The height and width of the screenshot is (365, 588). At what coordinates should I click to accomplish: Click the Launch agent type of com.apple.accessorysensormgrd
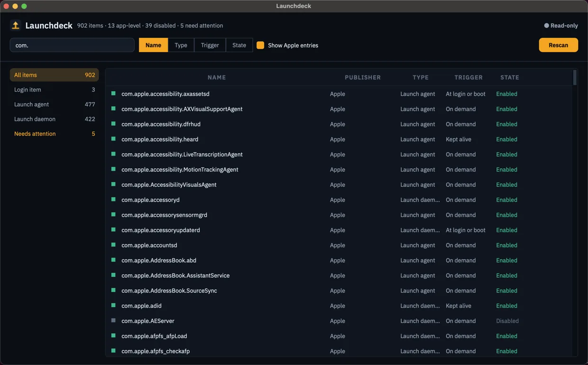click(418, 215)
